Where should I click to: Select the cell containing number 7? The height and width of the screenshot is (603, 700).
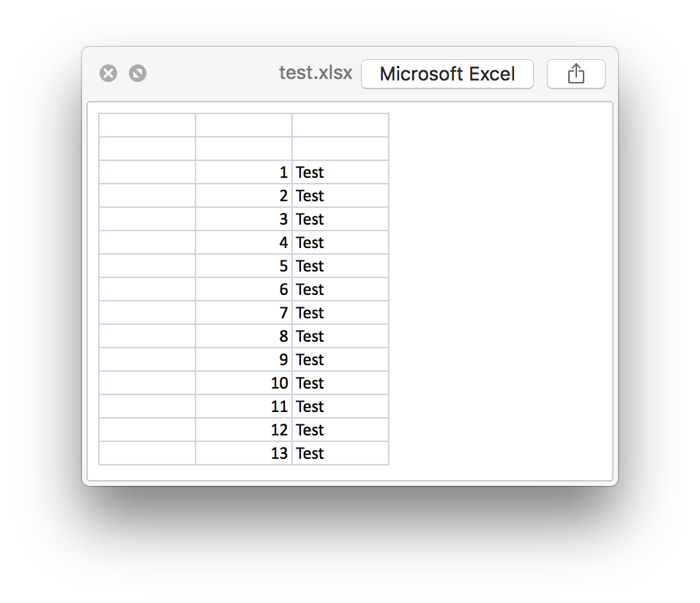point(244,313)
